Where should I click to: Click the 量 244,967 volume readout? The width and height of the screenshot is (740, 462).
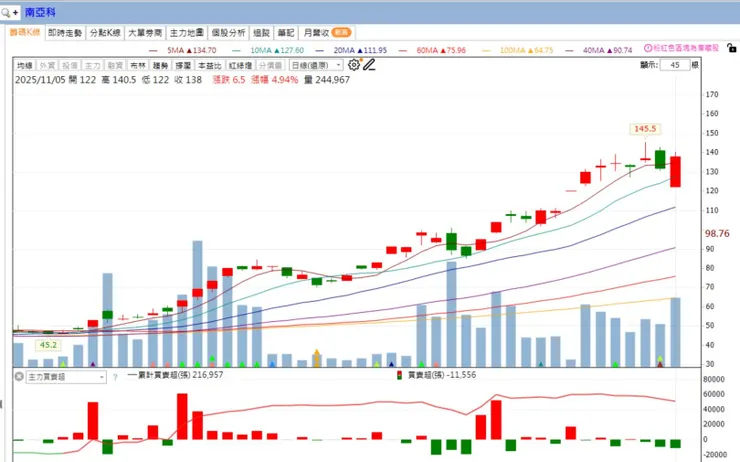(327, 80)
